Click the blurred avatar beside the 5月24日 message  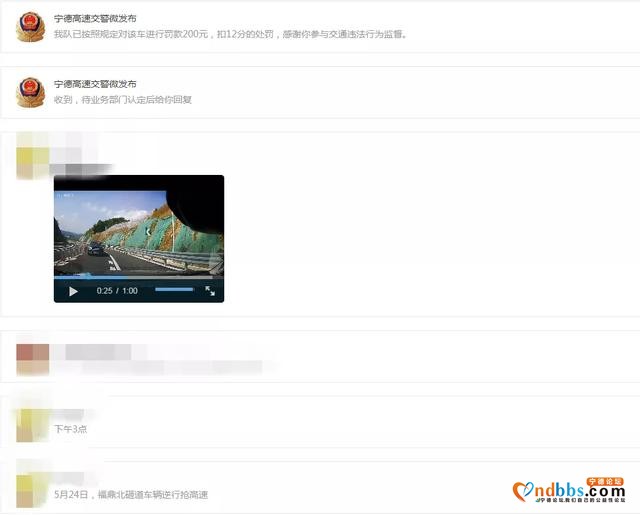(x=33, y=491)
